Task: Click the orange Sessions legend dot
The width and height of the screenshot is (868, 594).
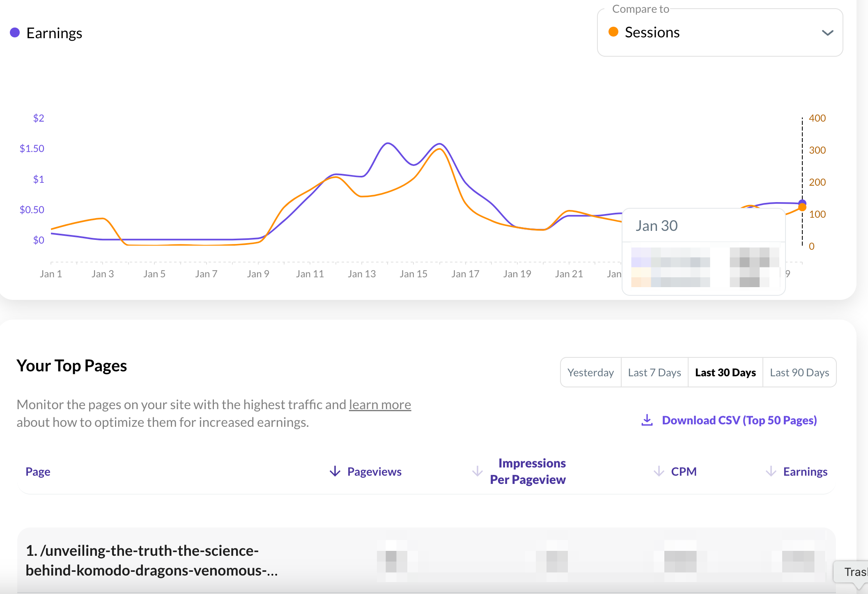Action: 613,32
